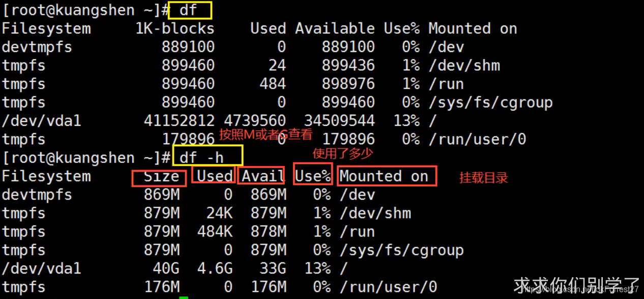Select the 'Available' column header
Image resolution: width=644 pixels, height=299 pixels.
(x=335, y=29)
